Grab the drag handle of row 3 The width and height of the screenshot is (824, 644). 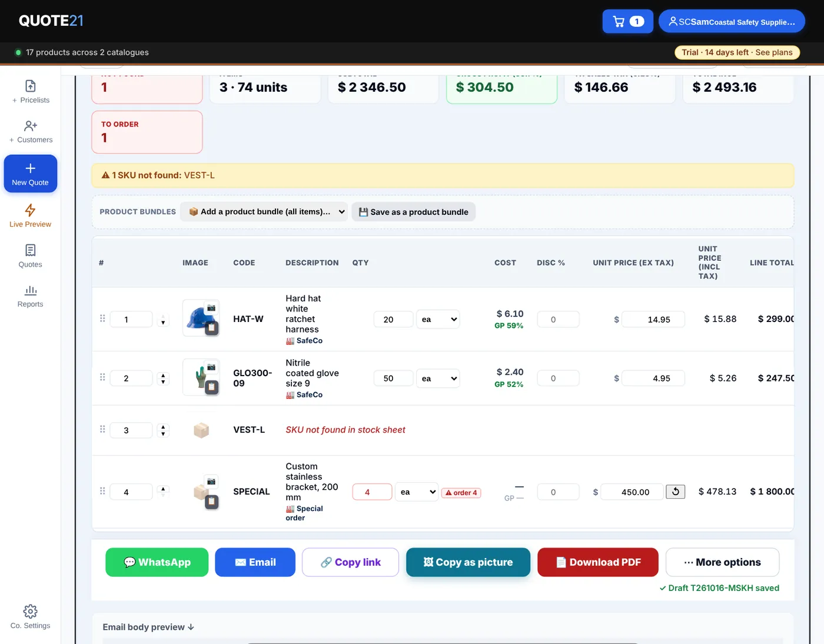pos(102,429)
